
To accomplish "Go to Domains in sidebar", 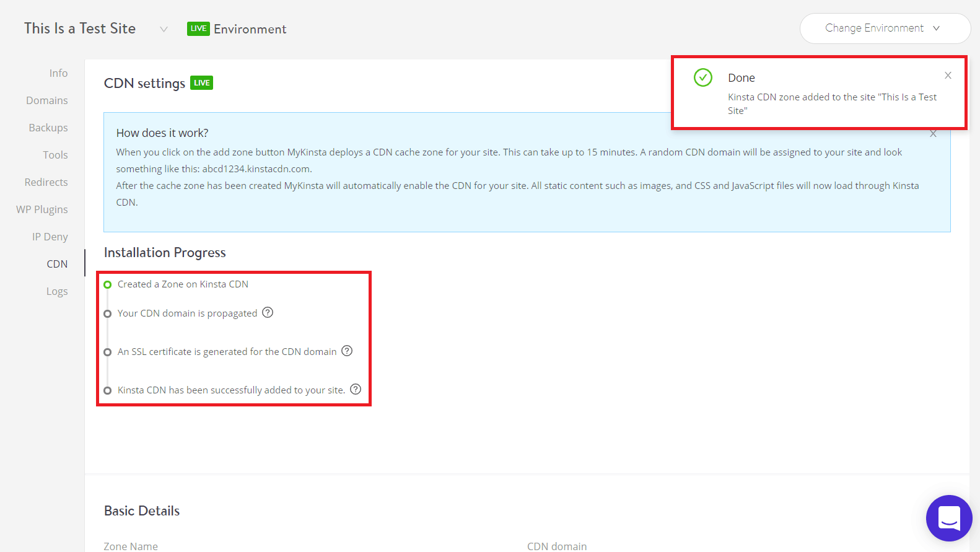I will click(x=47, y=100).
